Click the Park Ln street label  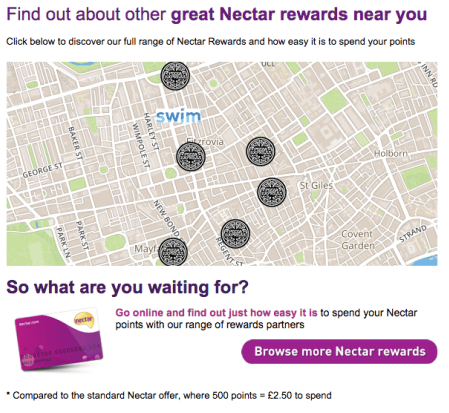coord(63,242)
